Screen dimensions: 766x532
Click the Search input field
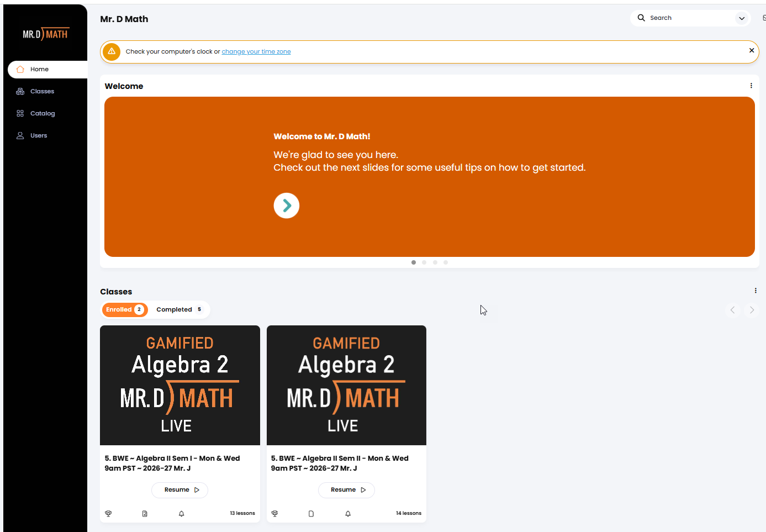(x=690, y=18)
